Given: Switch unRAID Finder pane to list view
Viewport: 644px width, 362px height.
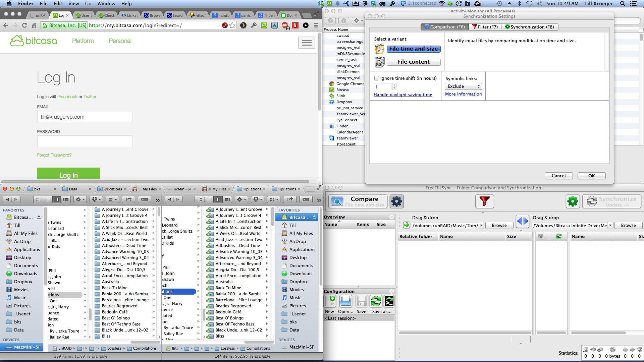Looking at the screenshot, I should [48, 199].
